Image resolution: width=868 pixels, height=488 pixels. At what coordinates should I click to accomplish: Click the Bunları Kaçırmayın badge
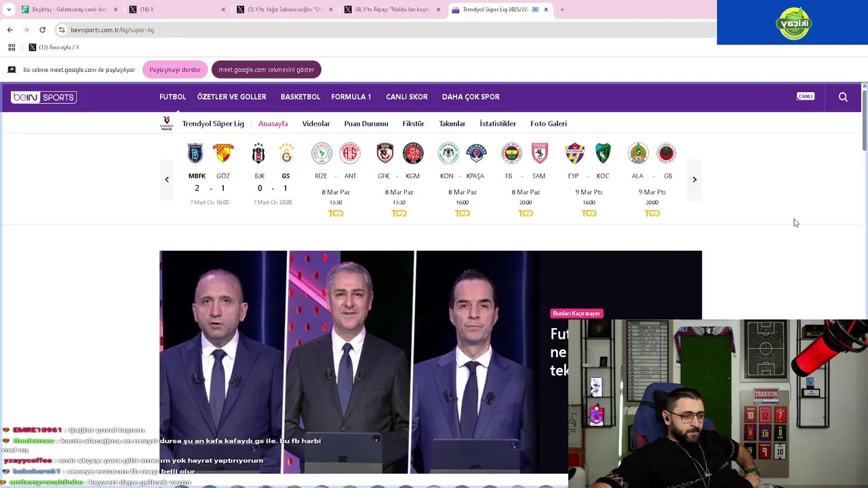pos(576,314)
